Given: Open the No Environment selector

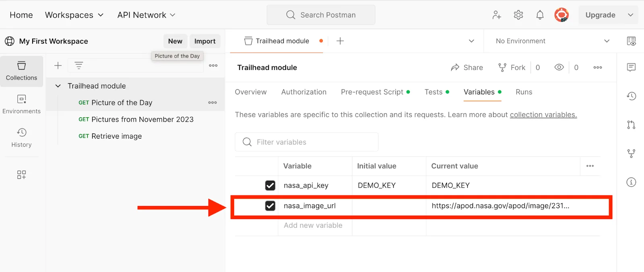Looking at the screenshot, I should (552, 41).
